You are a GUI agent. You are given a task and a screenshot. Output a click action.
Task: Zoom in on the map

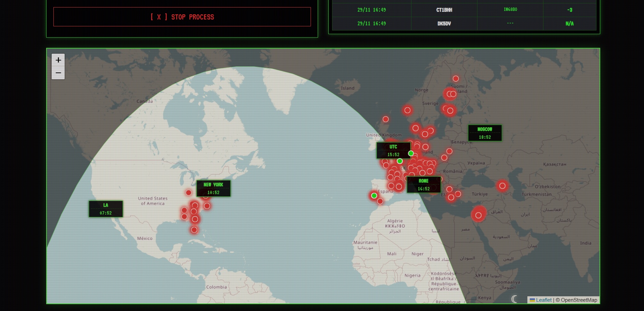(x=58, y=60)
